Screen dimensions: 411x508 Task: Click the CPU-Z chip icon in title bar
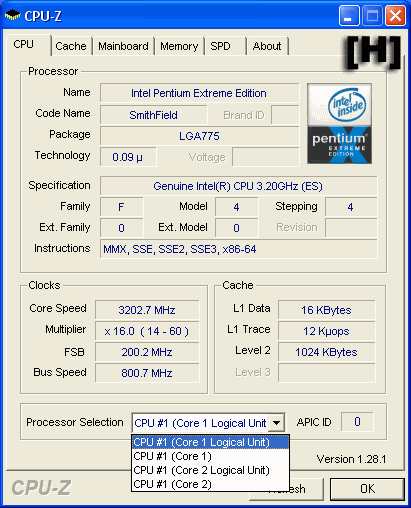coord(12,15)
